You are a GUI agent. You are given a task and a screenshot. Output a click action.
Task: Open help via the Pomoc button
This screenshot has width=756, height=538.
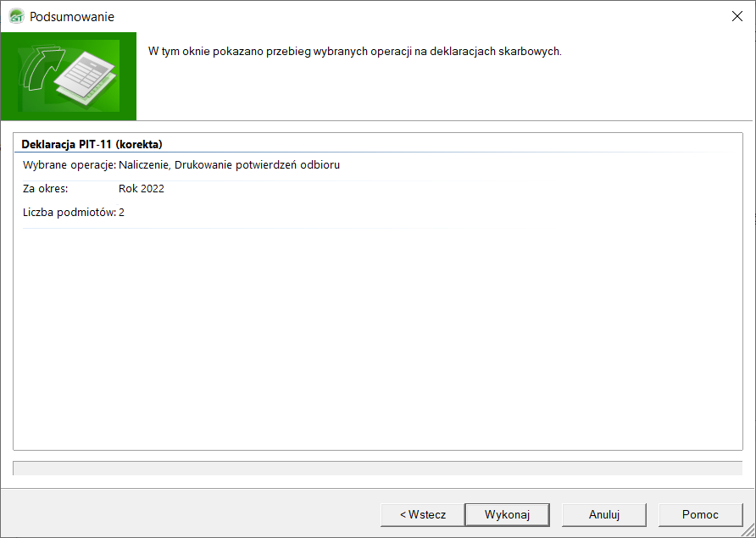701,515
